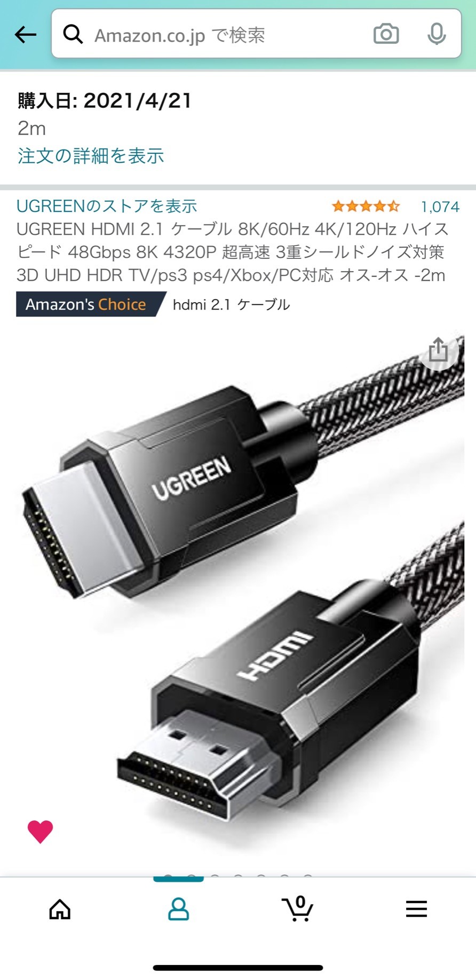Open the 1,074 reviews count link
Screen dimensions: 476x980
(440, 207)
